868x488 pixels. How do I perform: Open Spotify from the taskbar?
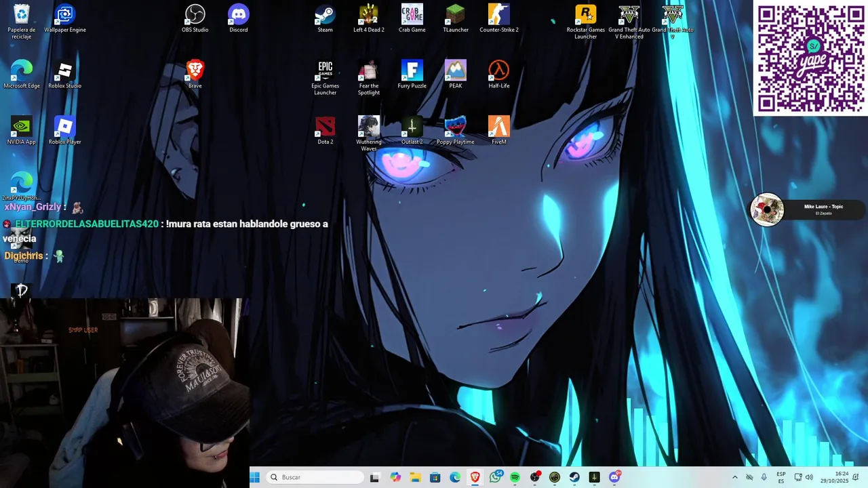click(x=515, y=477)
